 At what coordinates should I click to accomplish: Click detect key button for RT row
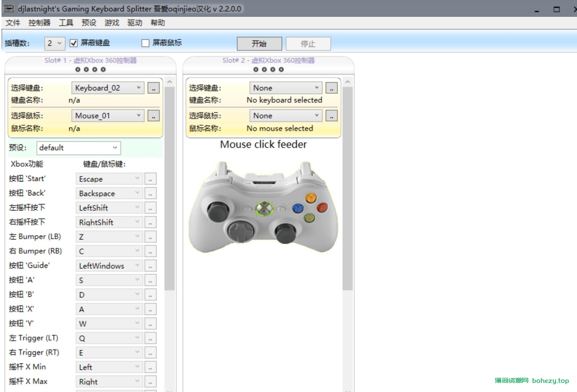150,352
